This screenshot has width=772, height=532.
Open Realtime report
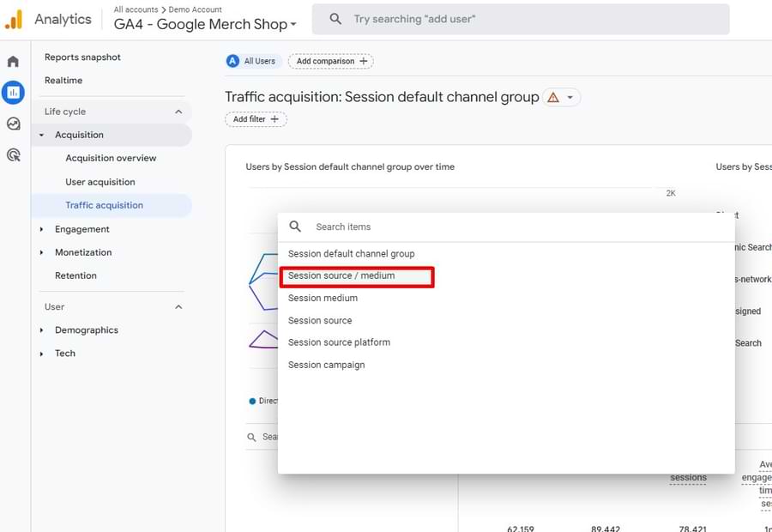(x=63, y=81)
